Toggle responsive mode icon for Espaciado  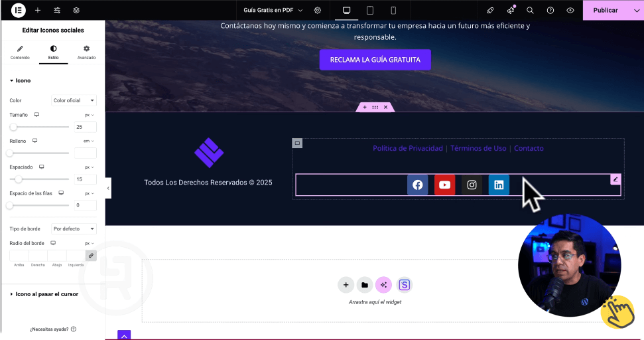click(42, 167)
